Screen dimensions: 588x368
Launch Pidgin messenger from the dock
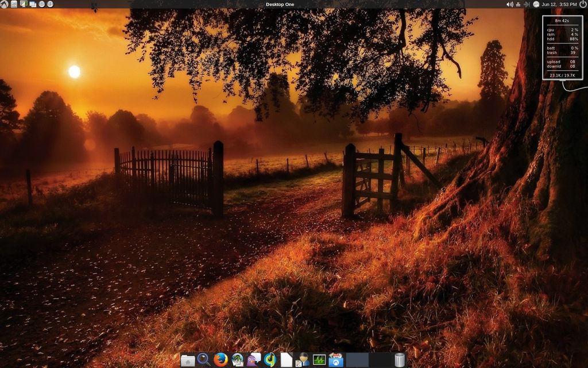tap(253, 360)
